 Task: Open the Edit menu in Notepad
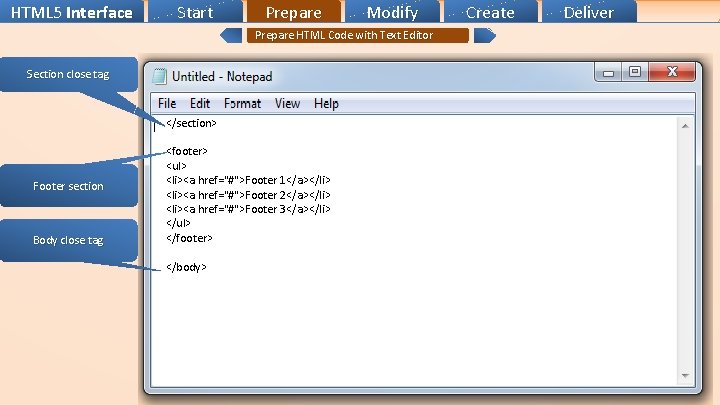pos(200,103)
